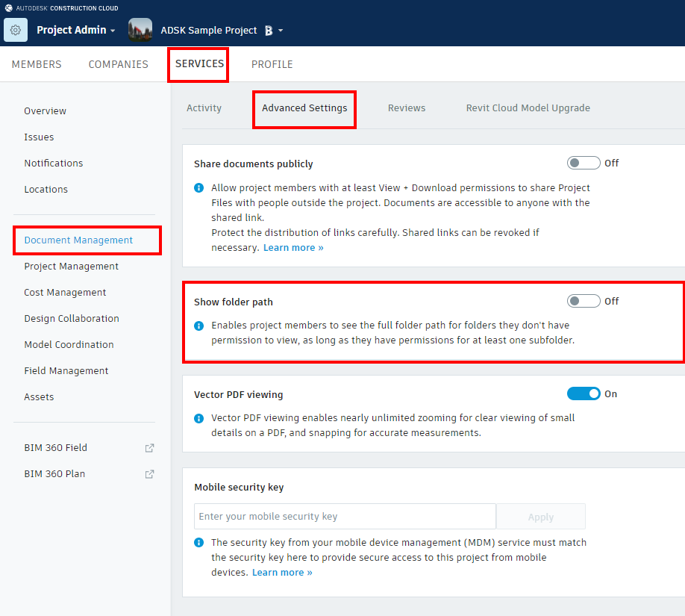
Task: Select the SERVICES tab
Action: click(x=200, y=63)
